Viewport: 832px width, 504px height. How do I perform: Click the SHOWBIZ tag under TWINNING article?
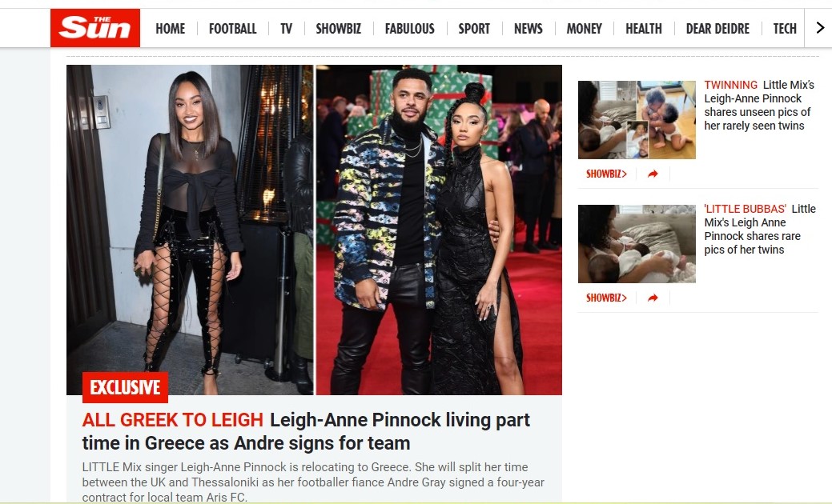coord(606,174)
